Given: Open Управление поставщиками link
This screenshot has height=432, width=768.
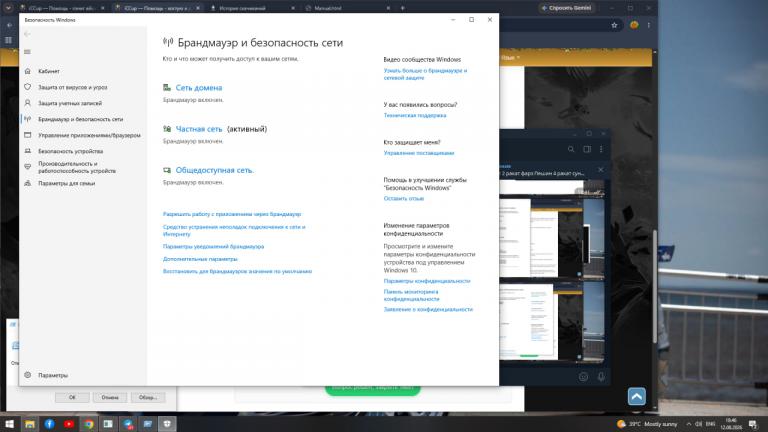Looking at the screenshot, I should pos(419,153).
